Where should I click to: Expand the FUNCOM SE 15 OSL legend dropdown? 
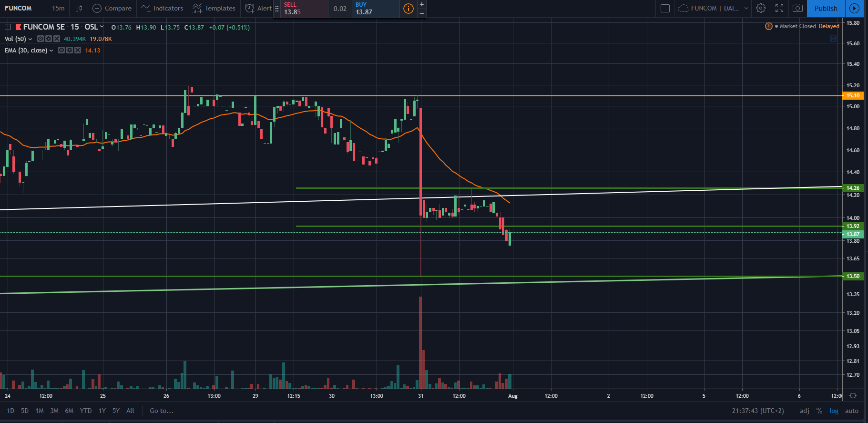102,27
